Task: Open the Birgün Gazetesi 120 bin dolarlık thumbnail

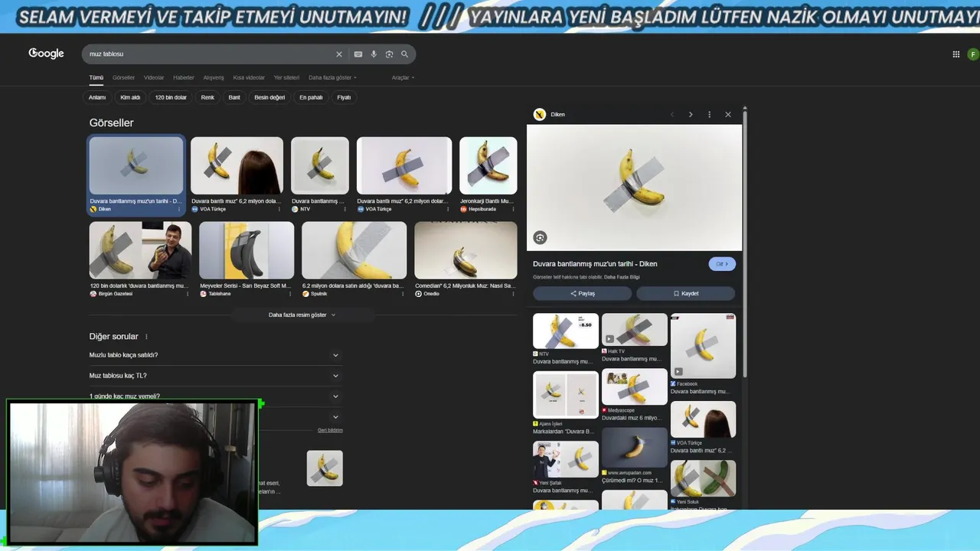Action: coord(140,250)
